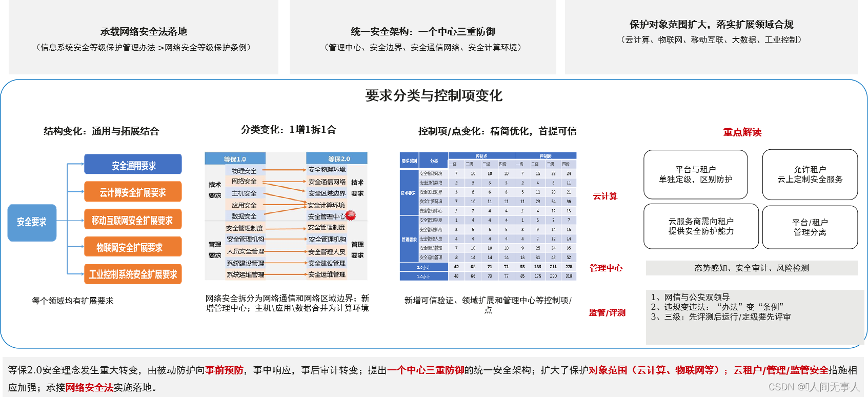Click the box 平台/租户 管理分离
The width and height of the screenshot is (868, 397).
tap(810, 227)
